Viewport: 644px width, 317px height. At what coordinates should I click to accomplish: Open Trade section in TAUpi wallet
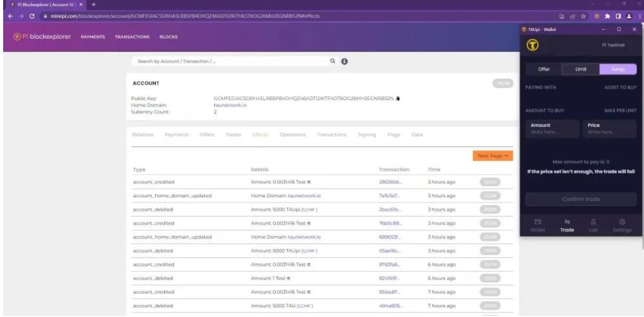[x=567, y=226]
